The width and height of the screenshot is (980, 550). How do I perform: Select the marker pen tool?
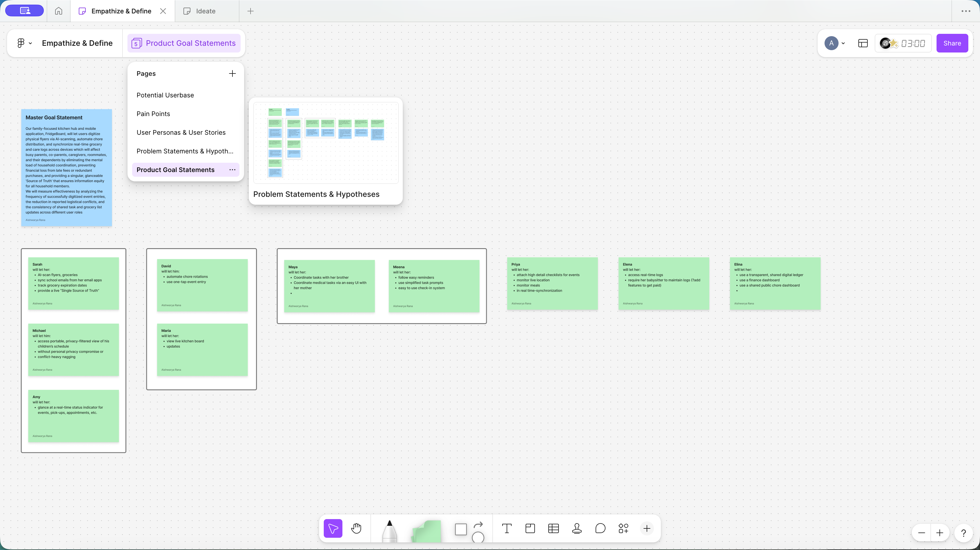click(389, 530)
